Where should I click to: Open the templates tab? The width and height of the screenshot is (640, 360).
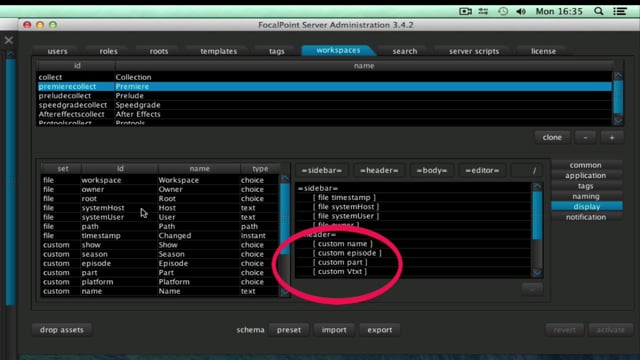point(218,51)
